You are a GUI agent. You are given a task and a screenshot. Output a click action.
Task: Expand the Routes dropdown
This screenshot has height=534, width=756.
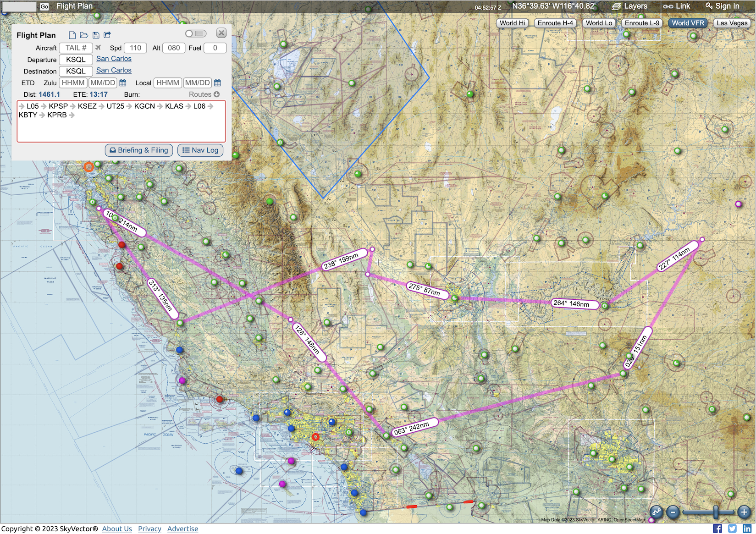click(204, 94)
